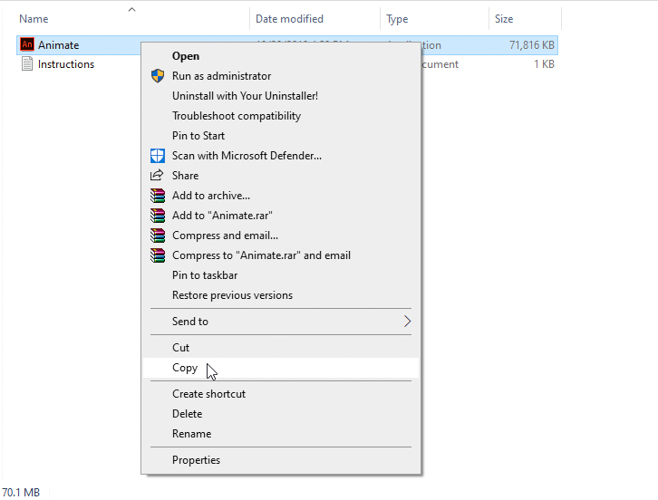Image resolution: width=658 pixels, height=500 pixels.
Task: Click the 1 KB size value
Action: point(544,64)
